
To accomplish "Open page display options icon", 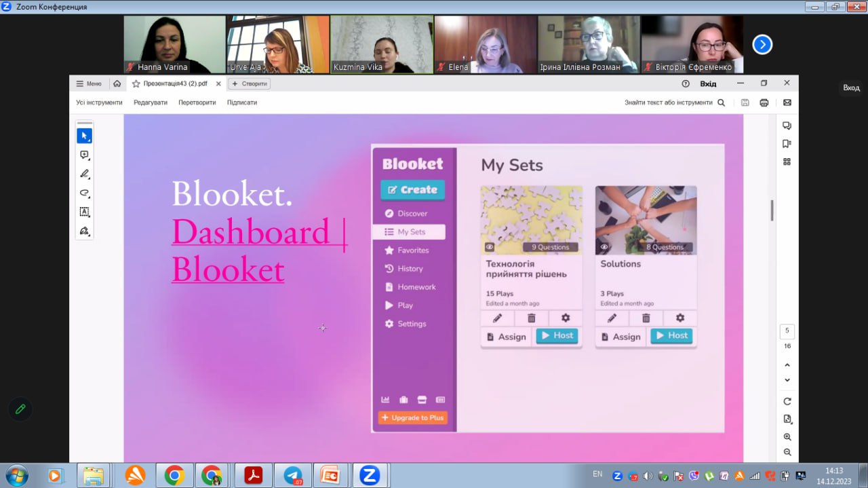I will tap(787, 419).
